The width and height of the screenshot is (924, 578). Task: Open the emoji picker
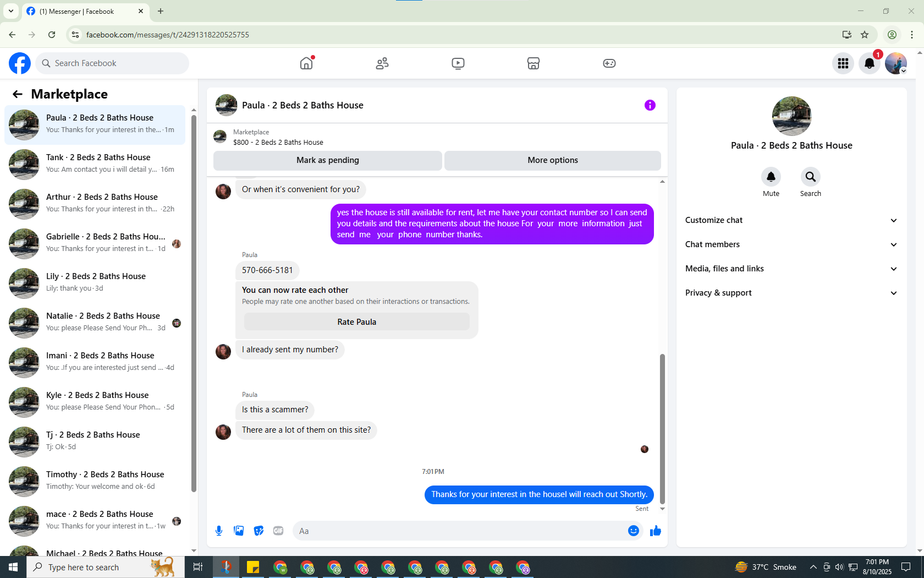pyautogui.click(x=634, y=531)
